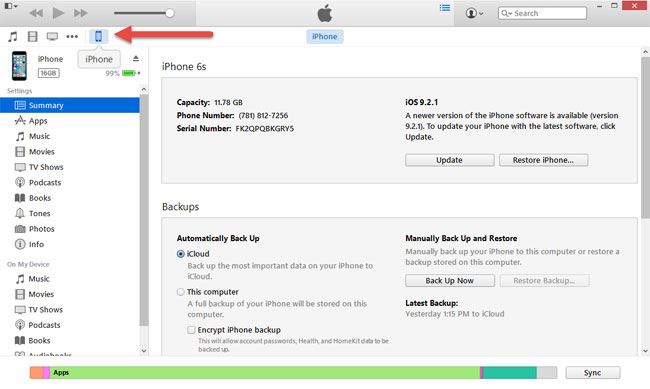Open the account user menu
This screenshot has width=650, height=389.
coord(474,13)
